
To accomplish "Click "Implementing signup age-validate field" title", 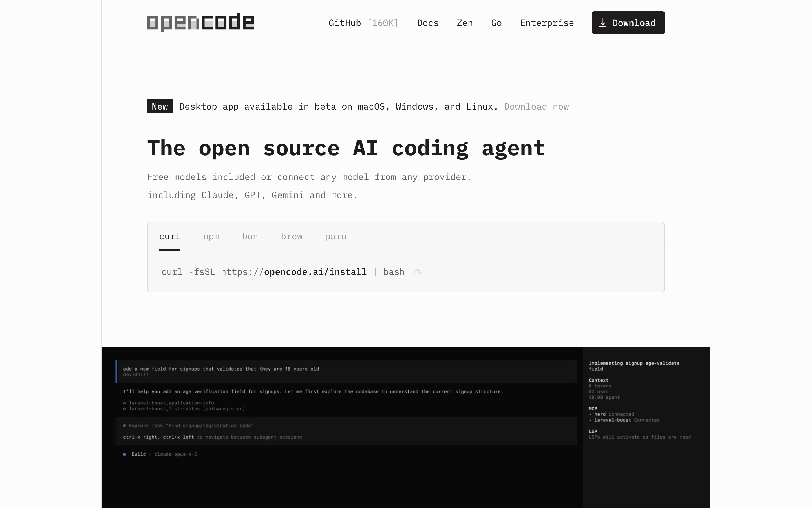I will [x=634, y=366].
